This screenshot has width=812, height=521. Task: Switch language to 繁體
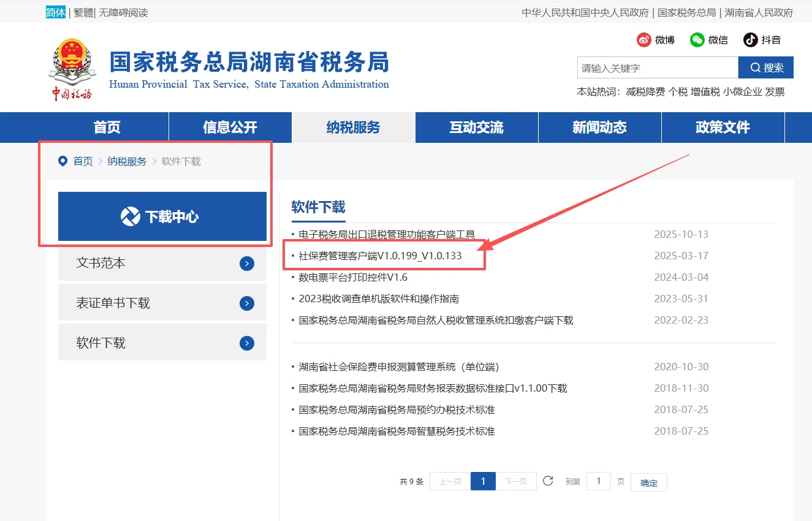click(82, 12)
